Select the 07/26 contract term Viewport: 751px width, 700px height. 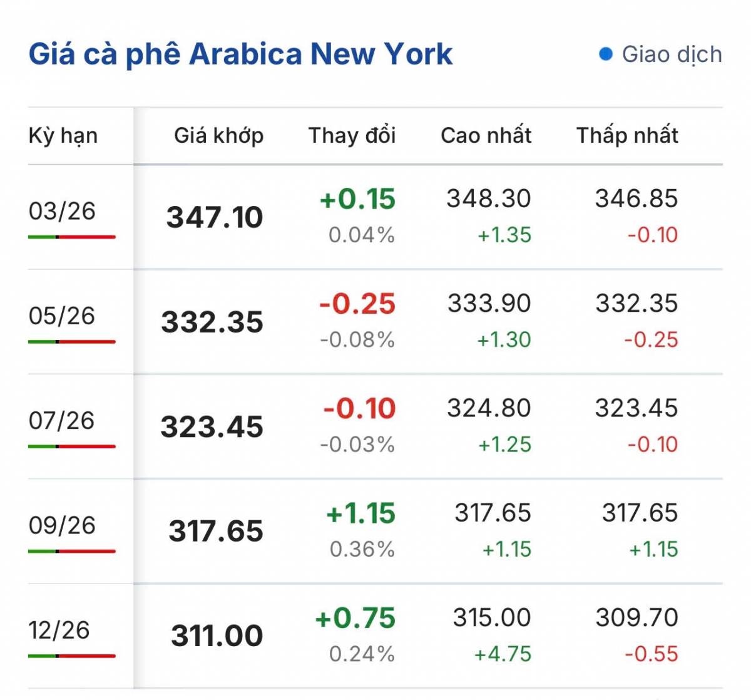[62, 421]
